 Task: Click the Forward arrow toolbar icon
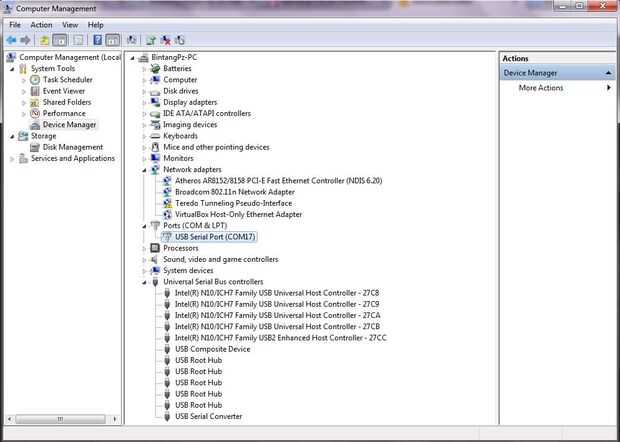25,40
